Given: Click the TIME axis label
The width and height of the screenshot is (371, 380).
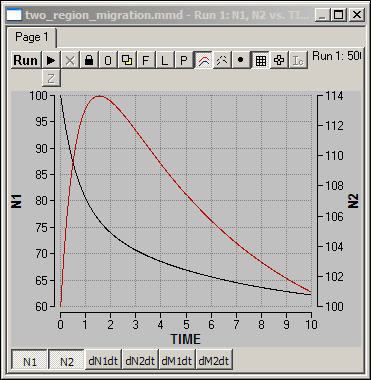Looking at the screenshot, I should tap(186, 339).
